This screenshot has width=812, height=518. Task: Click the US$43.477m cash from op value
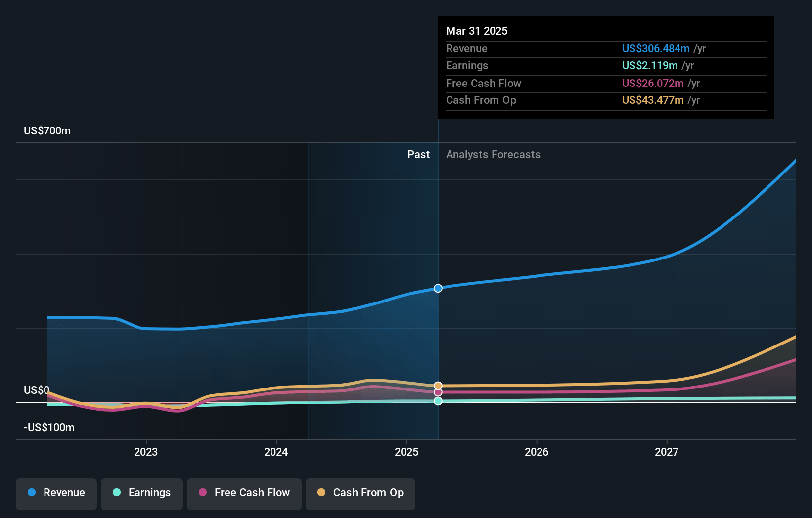pos(653,100)
